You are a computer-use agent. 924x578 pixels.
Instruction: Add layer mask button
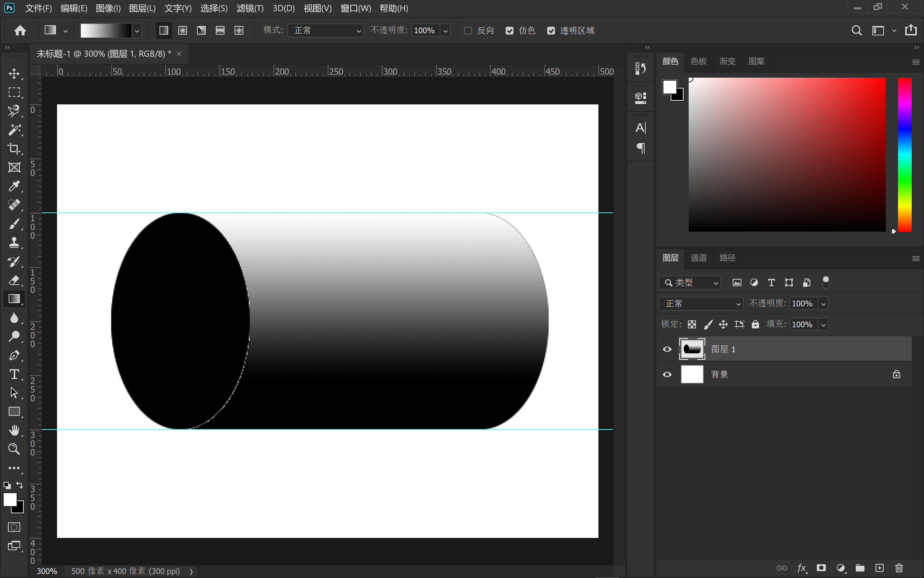tap(821, 568)
